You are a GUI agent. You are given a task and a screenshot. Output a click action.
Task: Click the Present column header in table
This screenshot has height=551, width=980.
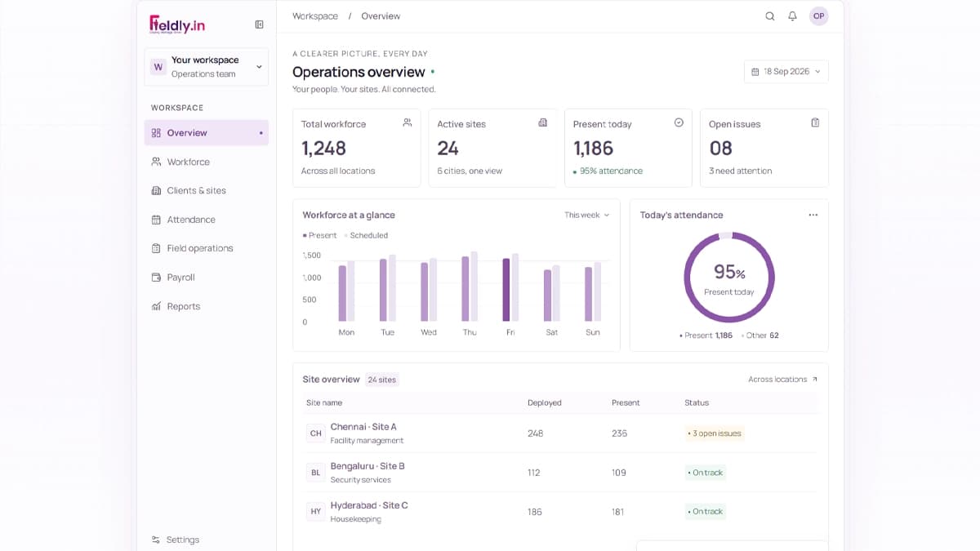[626, 402]
